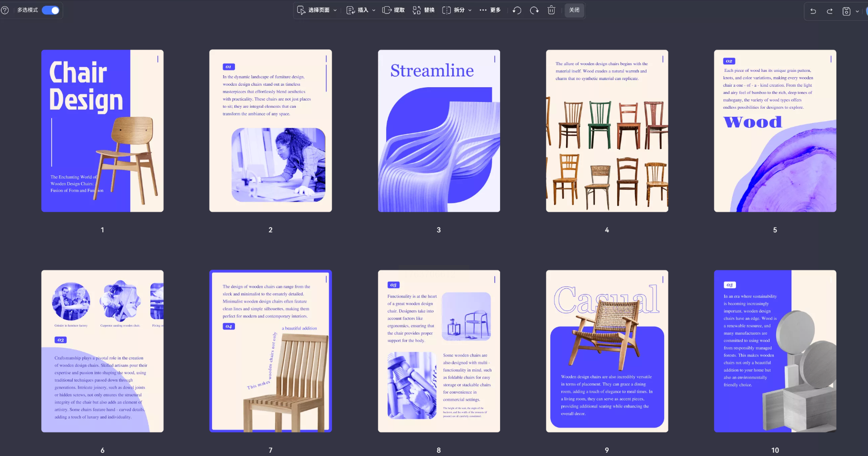Select page 4 thumbnail with eight chairs
Image resolution: width=868 pixels, height=456 pixels.
[607, 131]
